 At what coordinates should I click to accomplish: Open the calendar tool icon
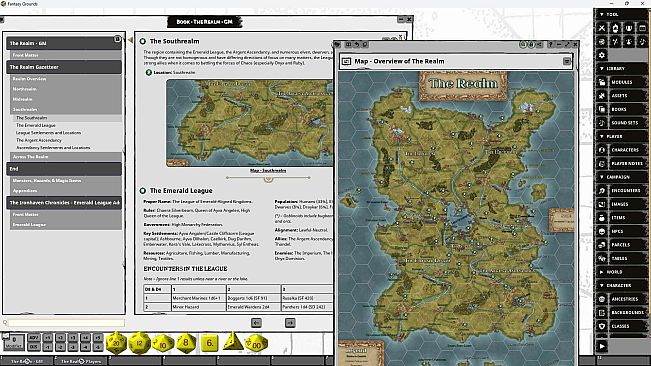[642, 28]
